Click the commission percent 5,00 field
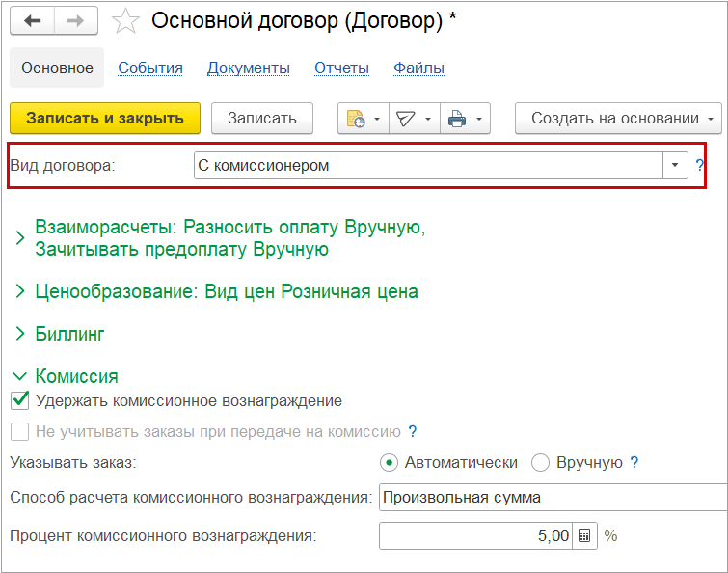 [x=476, y=535]
